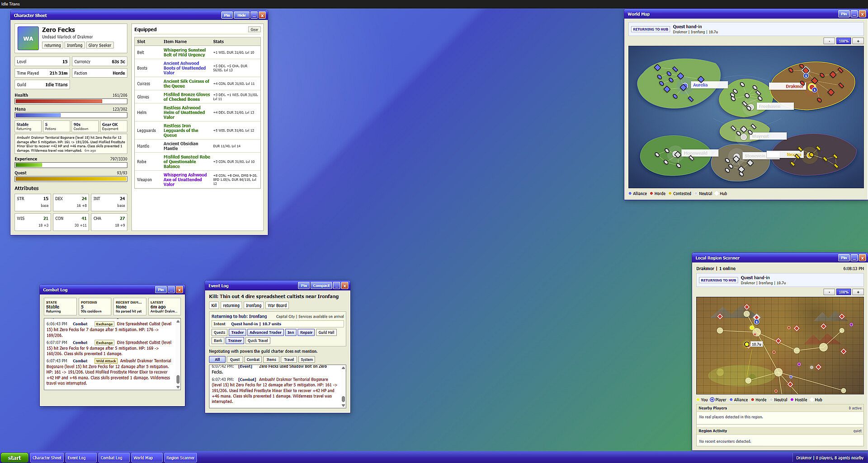Switch to Region Scanner from the taskbar
Screen dimensions: 868x463
click(180, 458)
